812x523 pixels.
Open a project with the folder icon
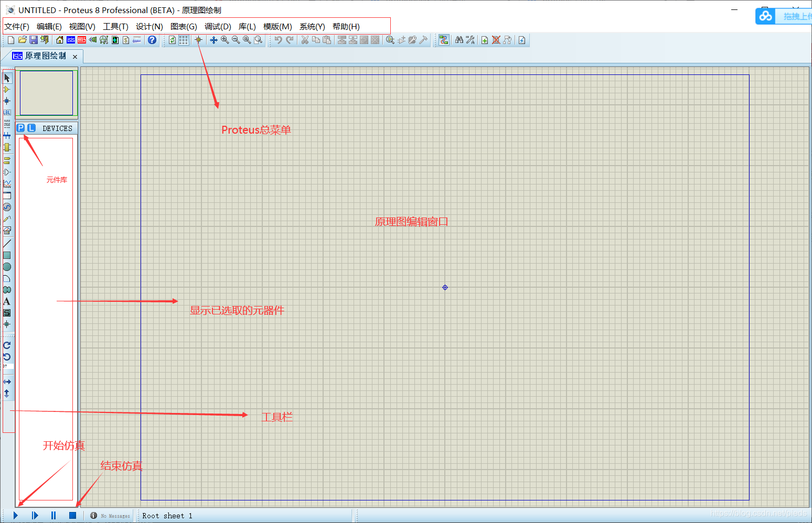pos(22,40)
